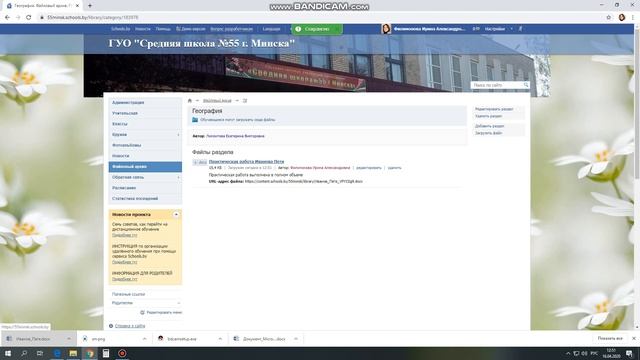Open Подробнее under Семь советов news
640x360 pixels.
[x=124, y=235]
